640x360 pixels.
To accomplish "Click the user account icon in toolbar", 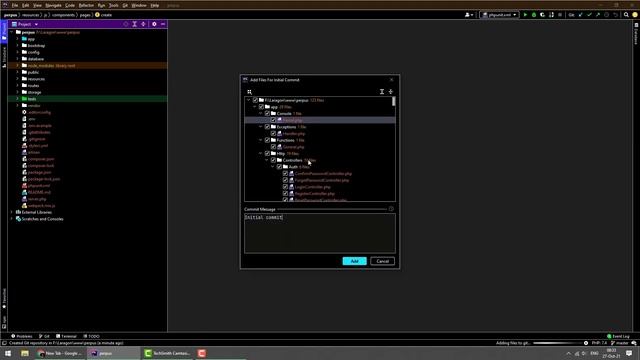I will tap(469, 15).
